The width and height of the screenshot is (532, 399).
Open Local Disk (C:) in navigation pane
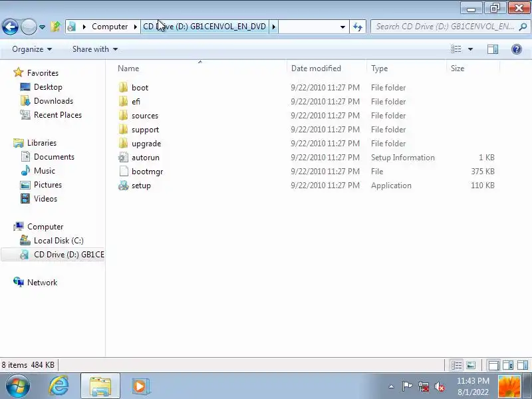coord(59,241)
